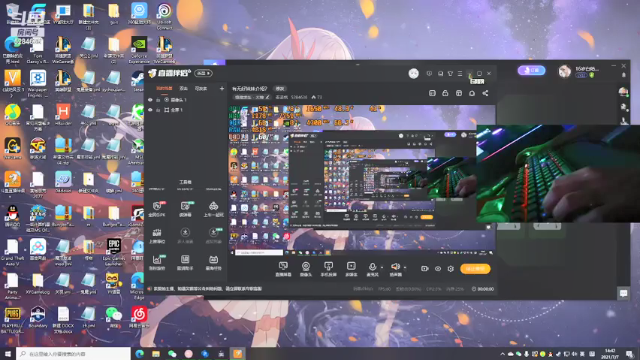Click the phone casting source icon

click(x=328, y=267)
